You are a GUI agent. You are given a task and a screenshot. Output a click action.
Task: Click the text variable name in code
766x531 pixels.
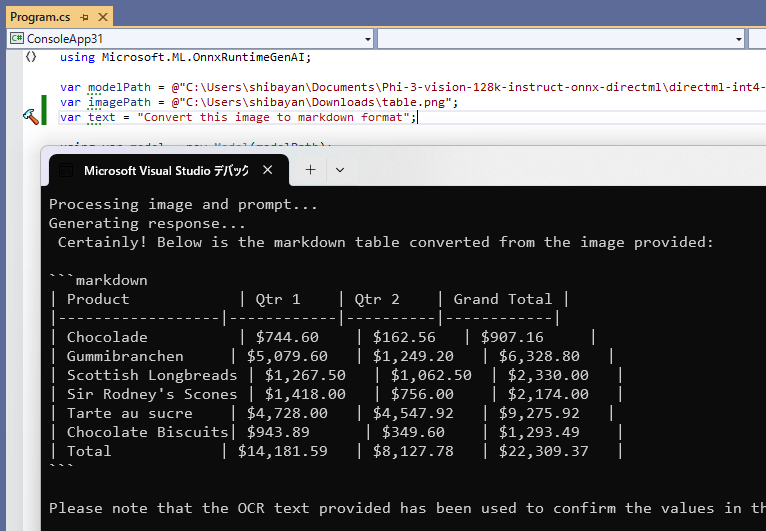102,117
